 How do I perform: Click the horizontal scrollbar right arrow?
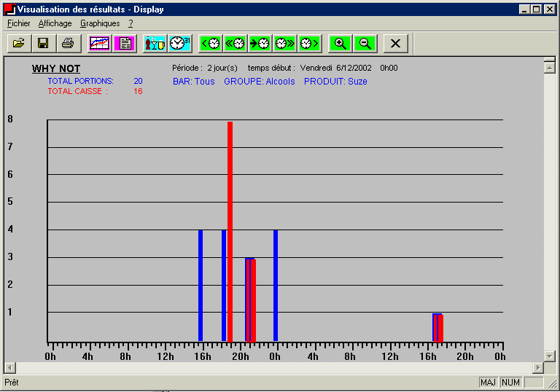539,367
